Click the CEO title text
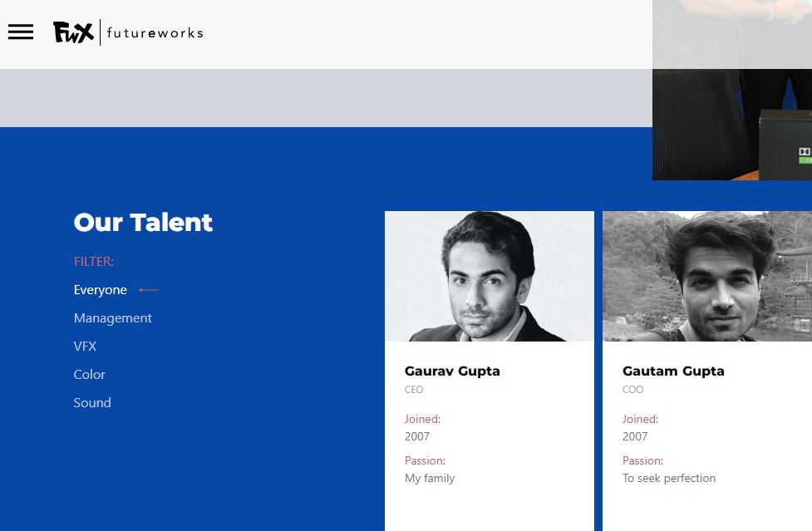The height and width of the screenshot is (531, 812). point(414,389)
